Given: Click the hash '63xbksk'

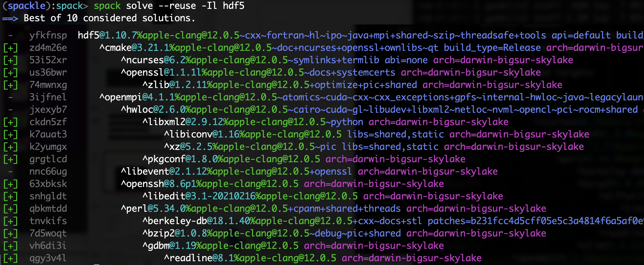Looking at the screenshot, I should click(48, 184).
